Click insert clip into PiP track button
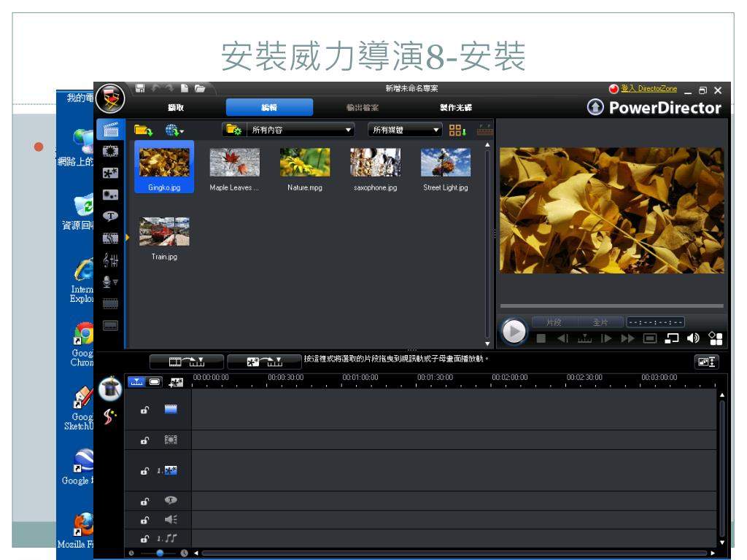Viewport: 747px width, 560px height. pyautogui.click(x=264, y=362)
